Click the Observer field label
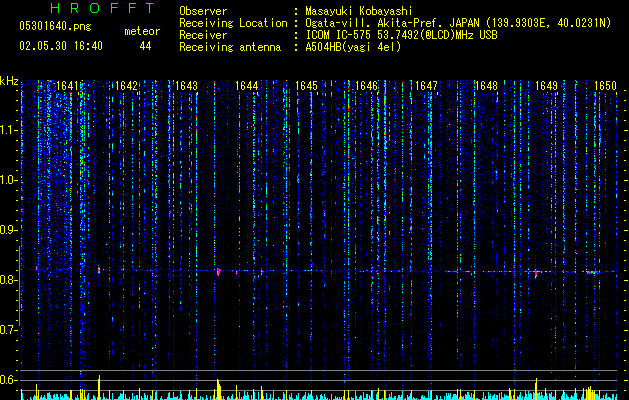This screenshot has height=400, width=629. click(x=203, y=11)
